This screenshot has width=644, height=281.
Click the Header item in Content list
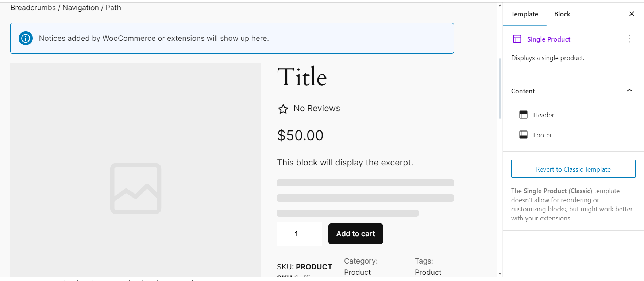tap(544, 114)
